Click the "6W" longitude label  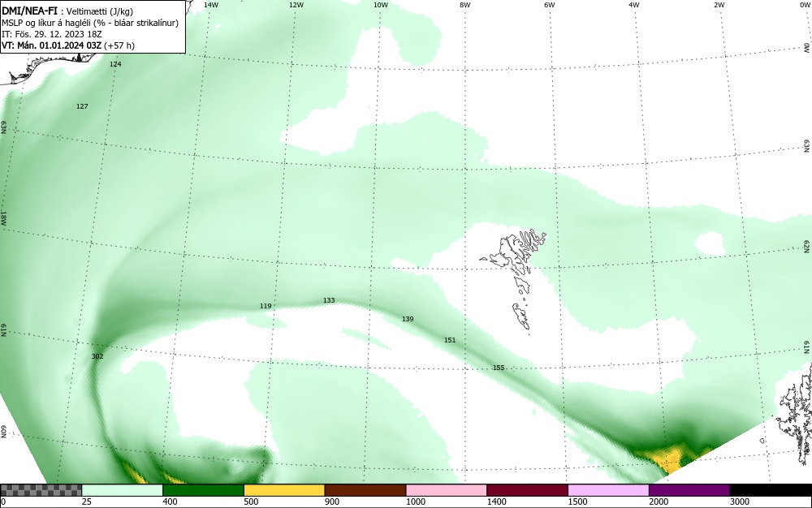tap(550, 5)
